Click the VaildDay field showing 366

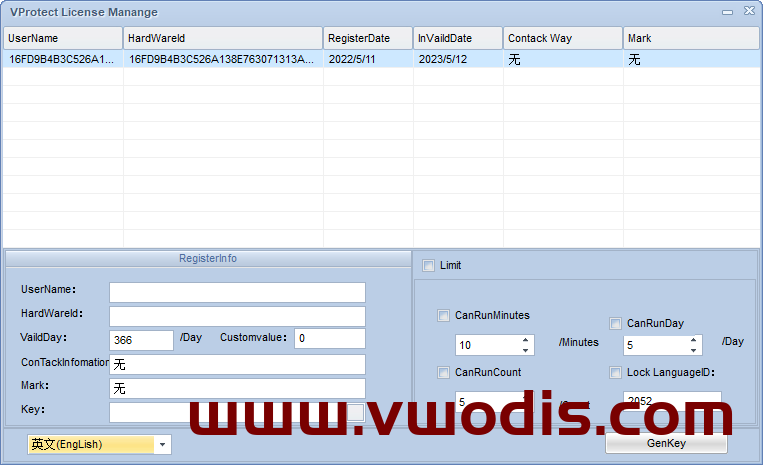pyautogui.click(x=141, y=340)
